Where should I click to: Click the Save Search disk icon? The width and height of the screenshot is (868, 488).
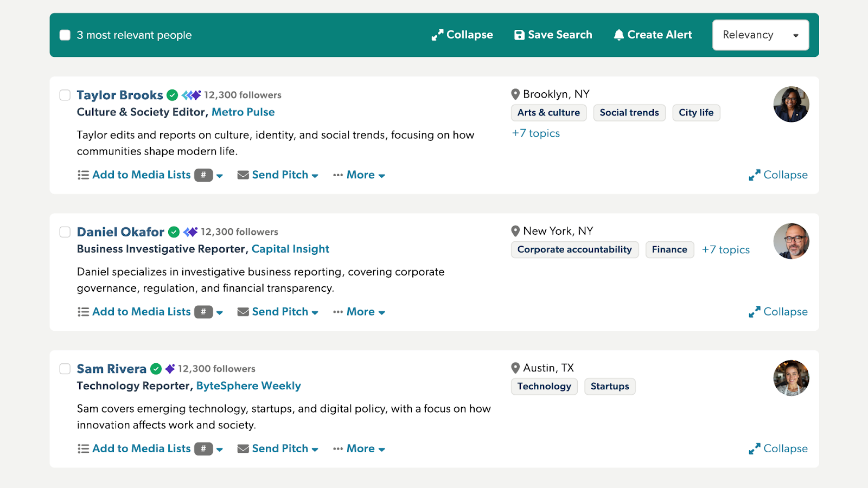(519, 35)
